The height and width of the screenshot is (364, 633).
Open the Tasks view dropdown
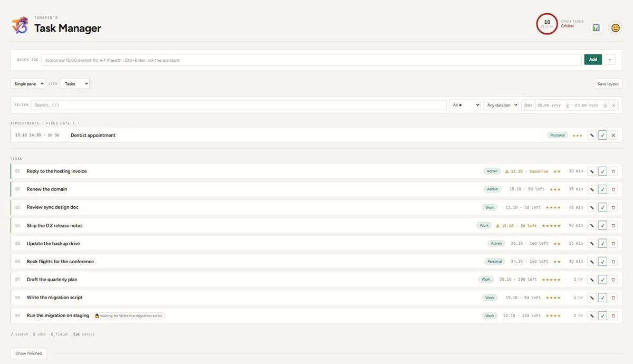pyautogui.click(x=75, y=84)
